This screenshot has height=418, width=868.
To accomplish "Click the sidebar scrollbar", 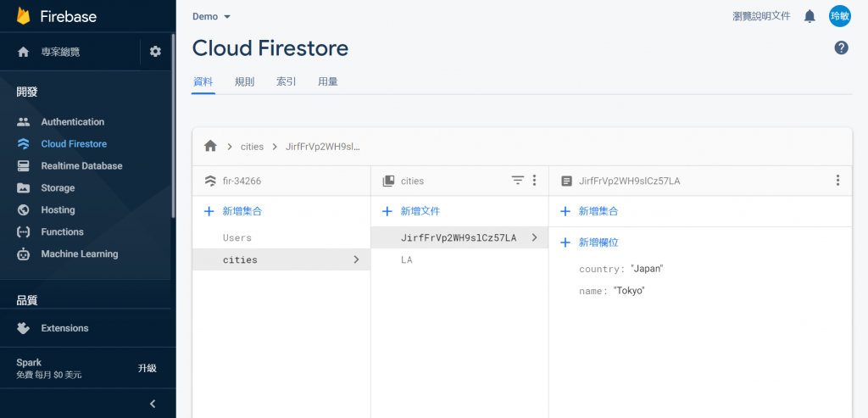I will pos(173,125).
